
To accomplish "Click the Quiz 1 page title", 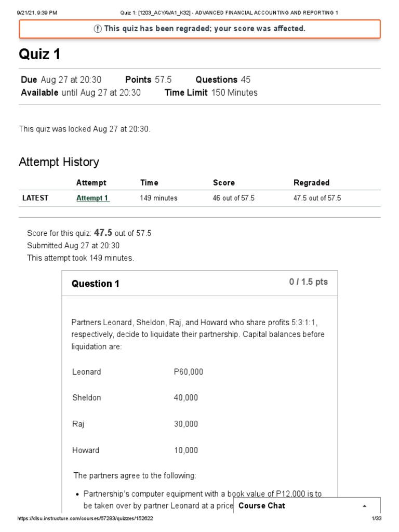I will pyautogui.click(x=39, y=54).
